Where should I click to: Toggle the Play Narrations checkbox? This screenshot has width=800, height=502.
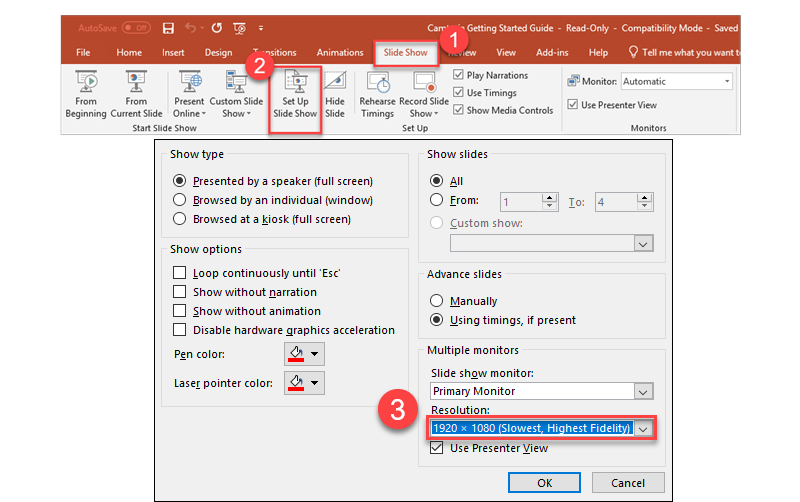tap(459, 75)
